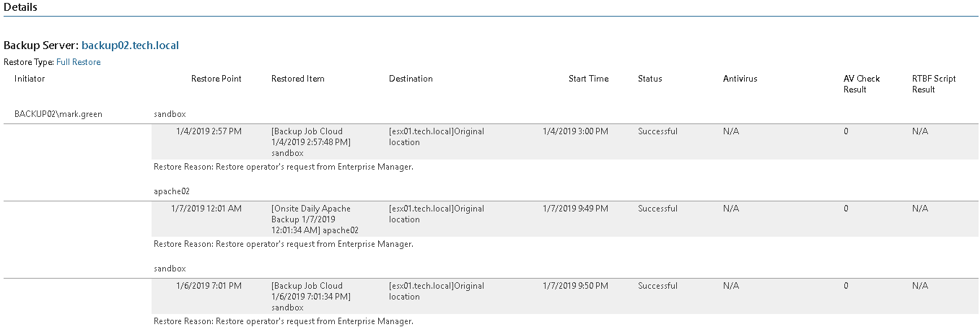Screen dimensions: 980x327
Task: Click the Status column header
Action: click(649, 79)
